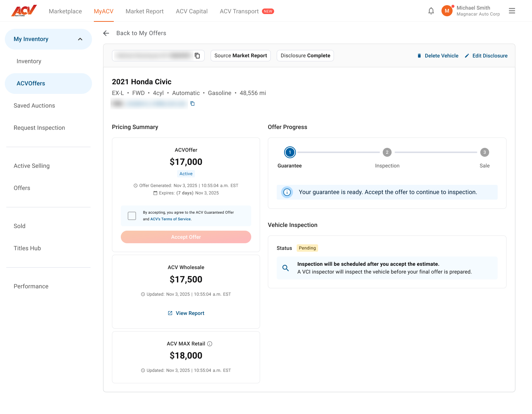532x414 pixels.
Task: Click the guarantee ready info icon
Action: click(287, 192)
